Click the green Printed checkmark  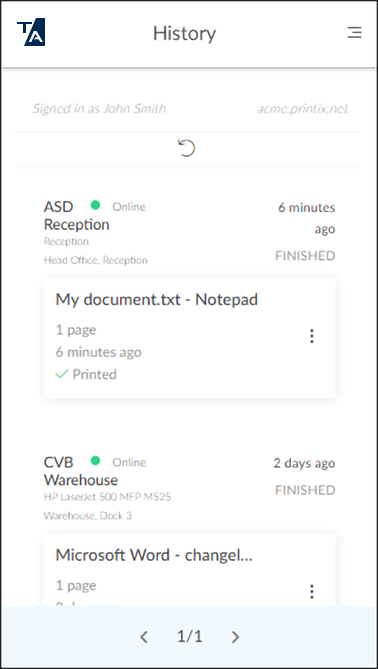point(62,374)
